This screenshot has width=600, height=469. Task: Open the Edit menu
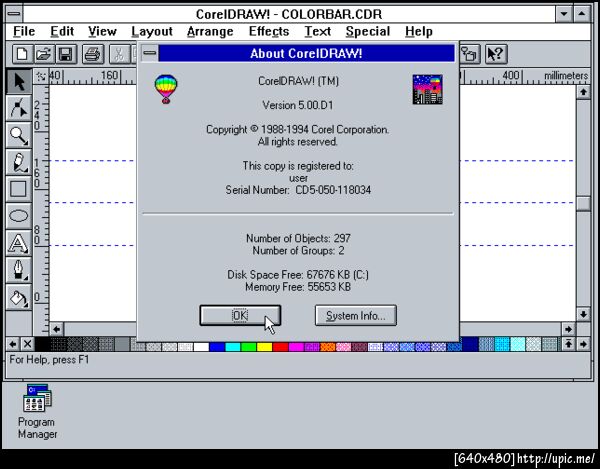point(62,31)
